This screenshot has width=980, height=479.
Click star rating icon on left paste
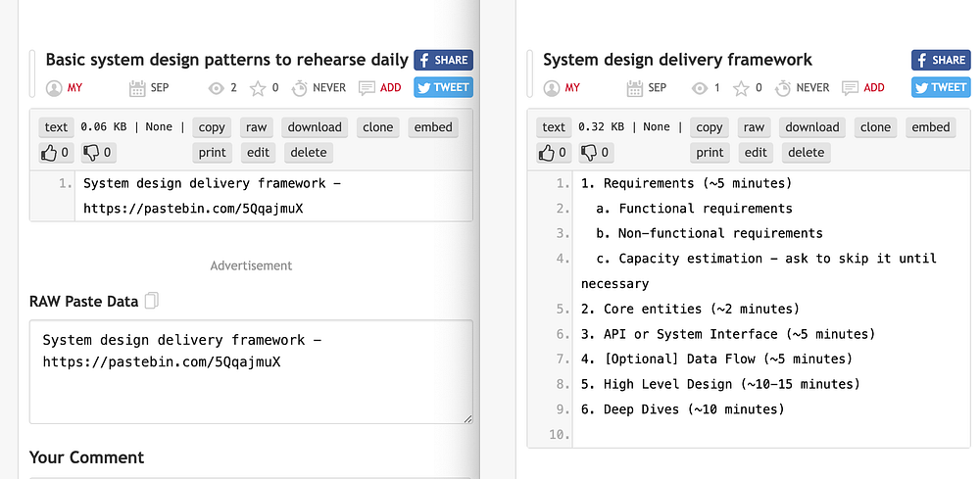[x=258, y=88]
